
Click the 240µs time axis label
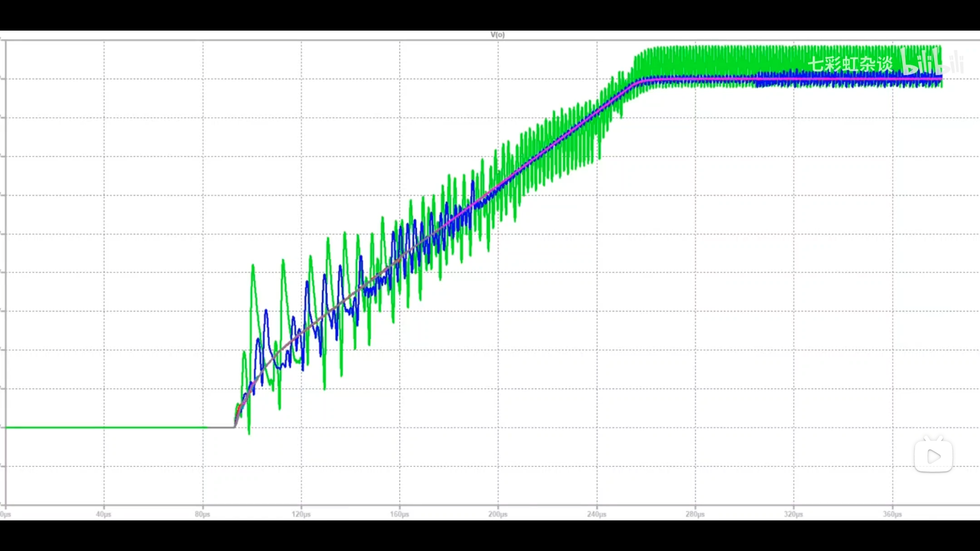pos(596,514)
